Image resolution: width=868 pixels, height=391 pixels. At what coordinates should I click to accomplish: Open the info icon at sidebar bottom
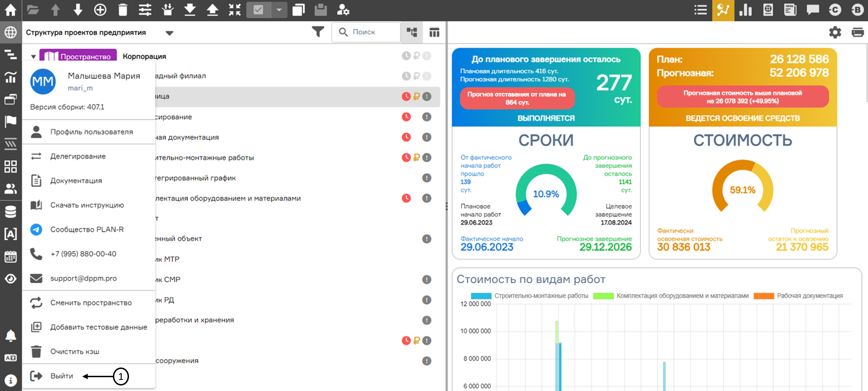point(11,380)
